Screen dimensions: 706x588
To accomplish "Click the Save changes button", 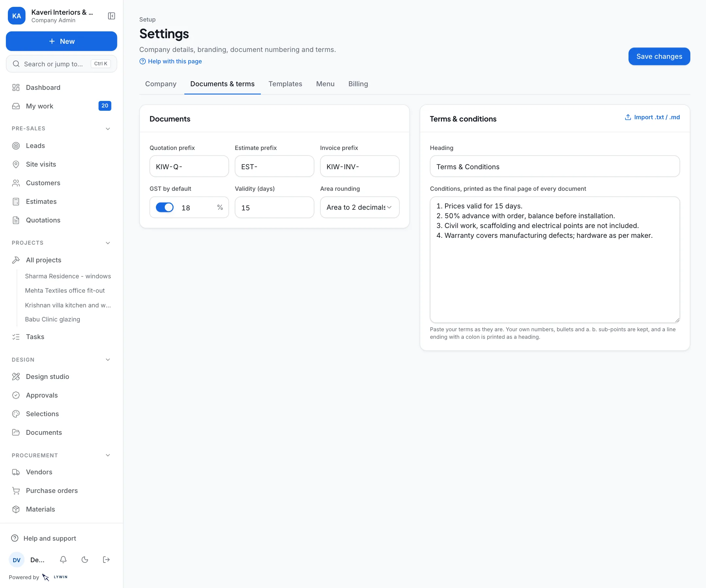I will pos(659,56).
